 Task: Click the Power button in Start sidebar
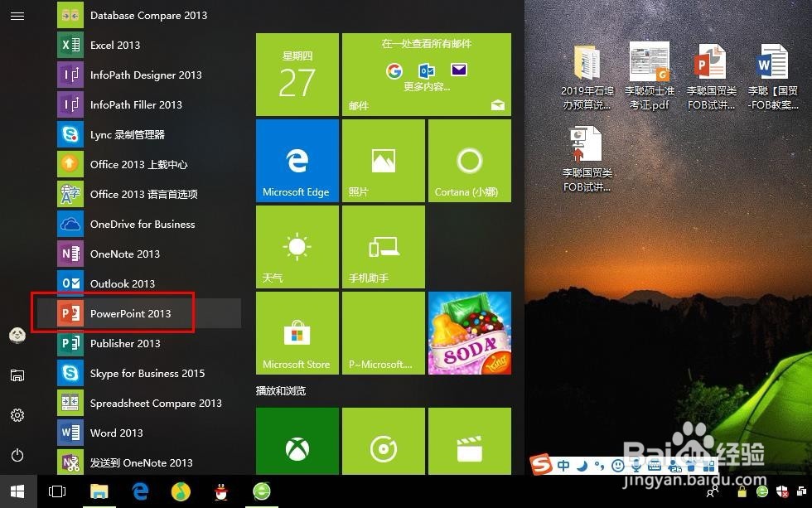click(x=17, y=455)
